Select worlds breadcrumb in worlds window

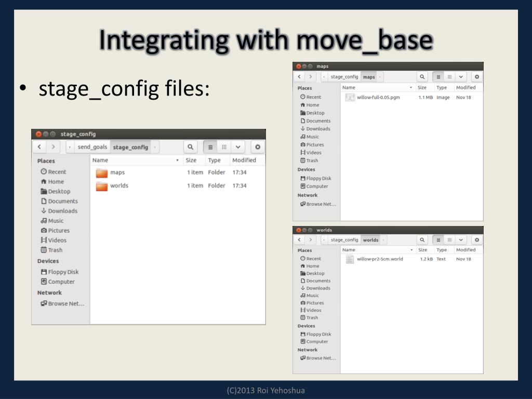point(370,240)
